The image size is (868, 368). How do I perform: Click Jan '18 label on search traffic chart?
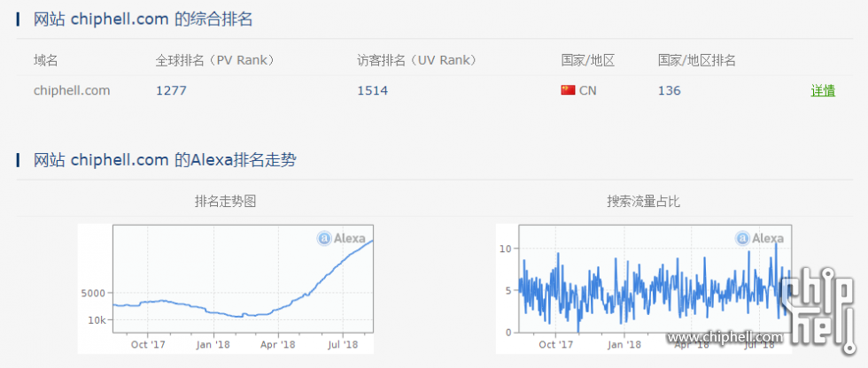point(624,344)
